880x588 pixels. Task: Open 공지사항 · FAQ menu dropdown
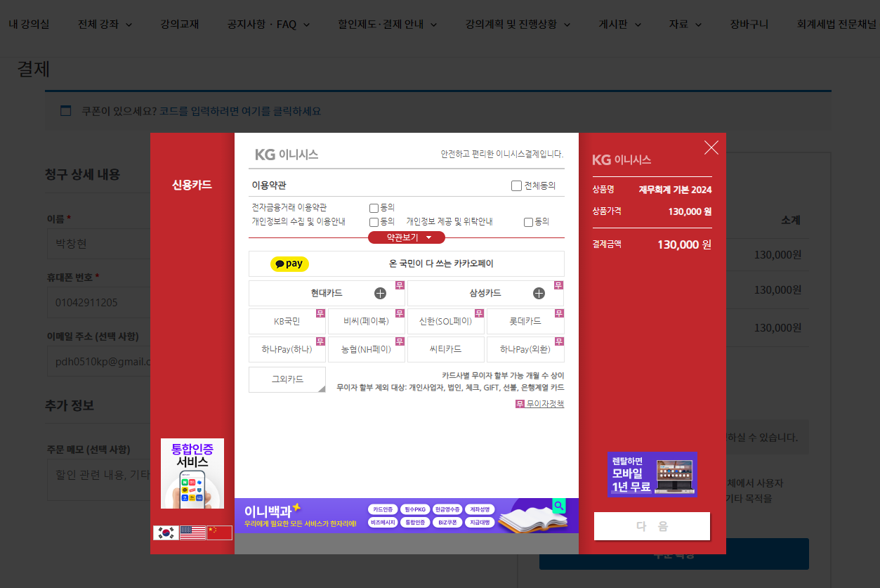(x=268, y=25)
